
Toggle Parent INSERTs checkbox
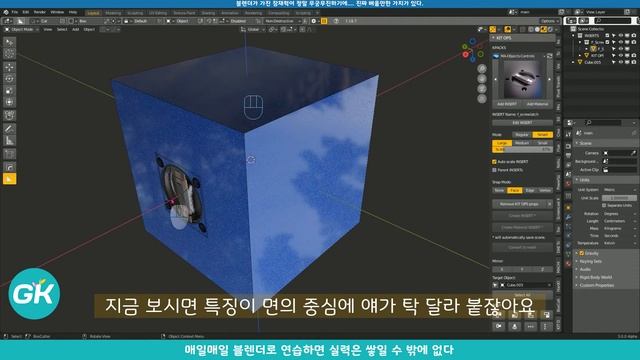(x=494, y=170)
